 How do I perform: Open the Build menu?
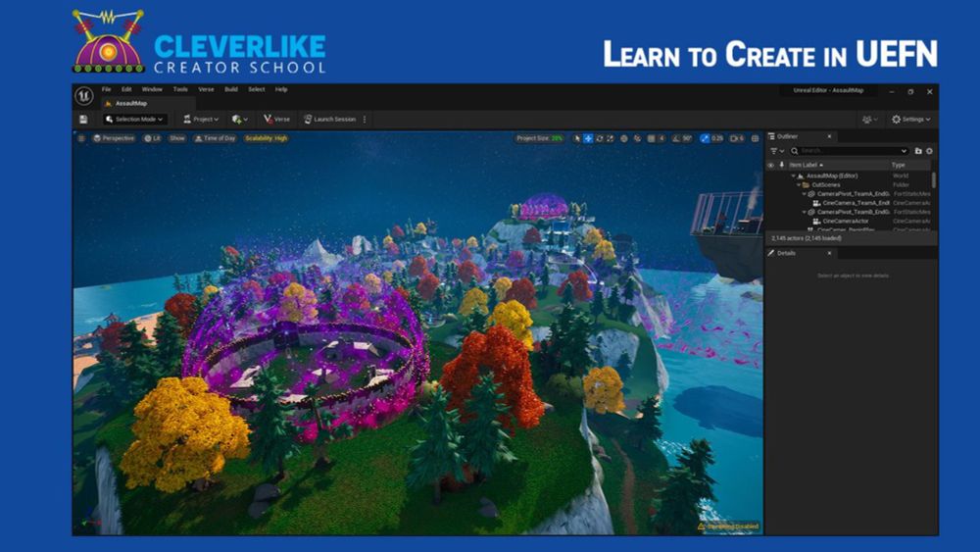tap(230, 89)
